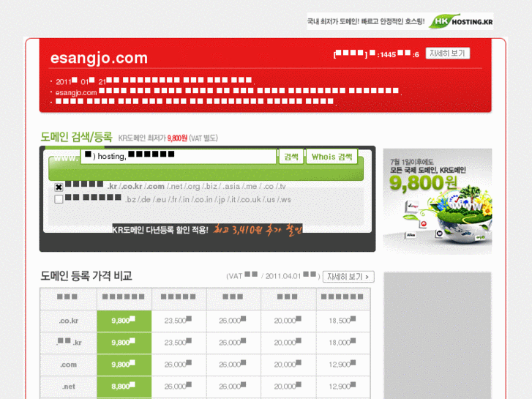This screenshot has width=532, height=399.
Task: Select the 18,500 price in .co.kr row
Action: click(343, 321)
